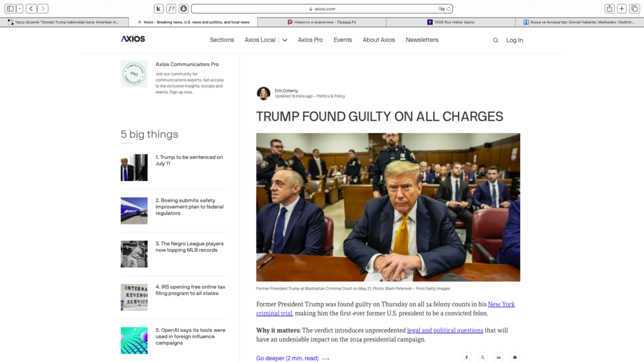Share article by email icon

(514, 357)
